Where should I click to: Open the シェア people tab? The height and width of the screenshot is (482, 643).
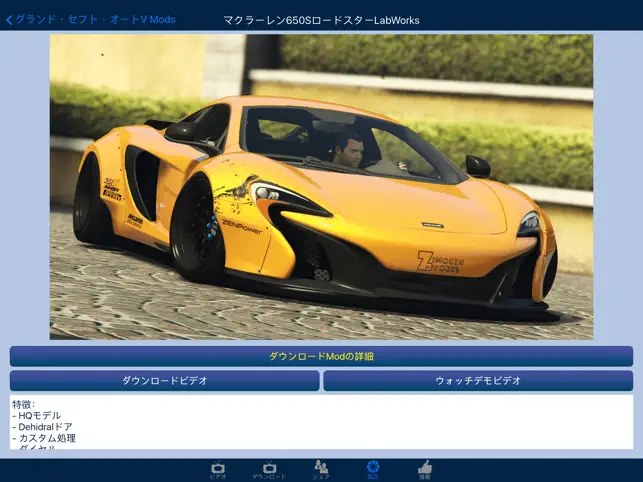(321, 470)
